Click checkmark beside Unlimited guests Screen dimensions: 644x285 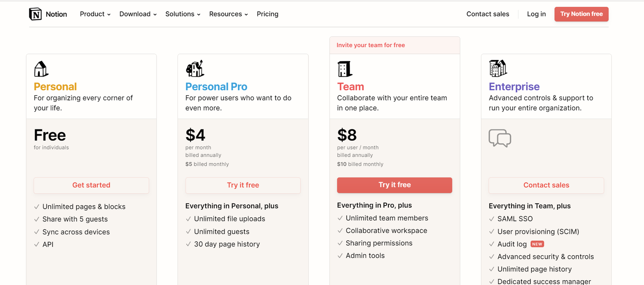[188, 232]
